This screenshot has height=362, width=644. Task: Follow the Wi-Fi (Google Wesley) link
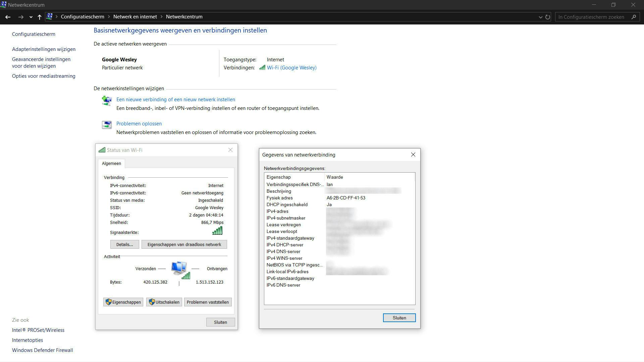[x=291, y=67]
